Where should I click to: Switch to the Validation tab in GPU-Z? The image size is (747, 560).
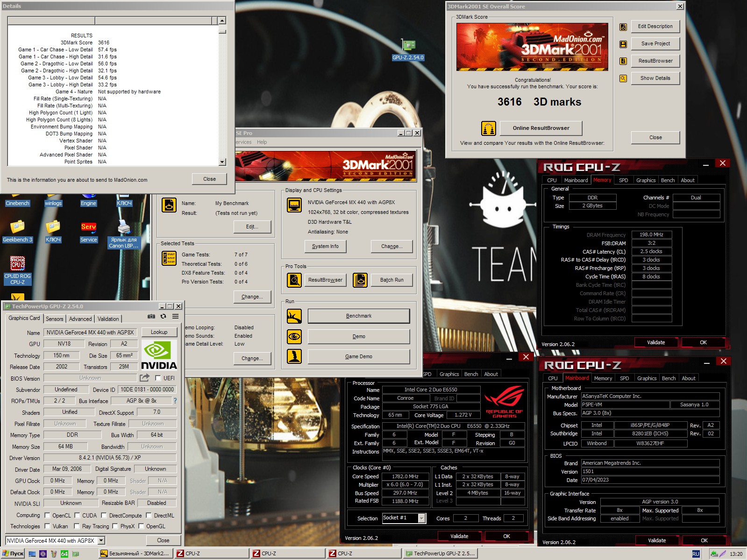(108, 319)
